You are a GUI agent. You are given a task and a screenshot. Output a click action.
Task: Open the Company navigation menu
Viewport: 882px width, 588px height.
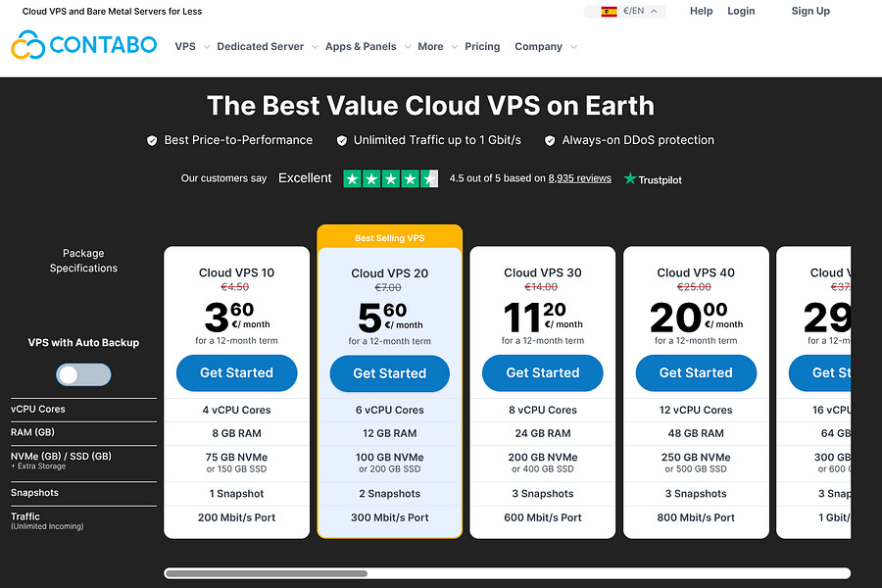coord(538,47)
